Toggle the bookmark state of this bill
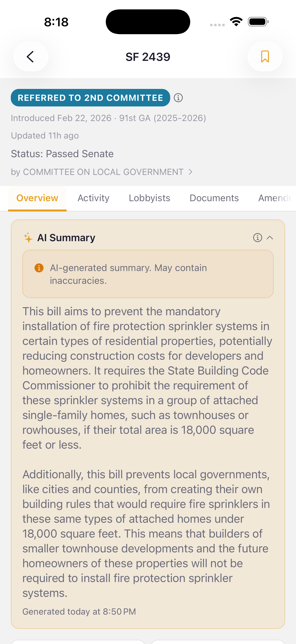Viewport: 296px width, 644px height. point(265,57)
